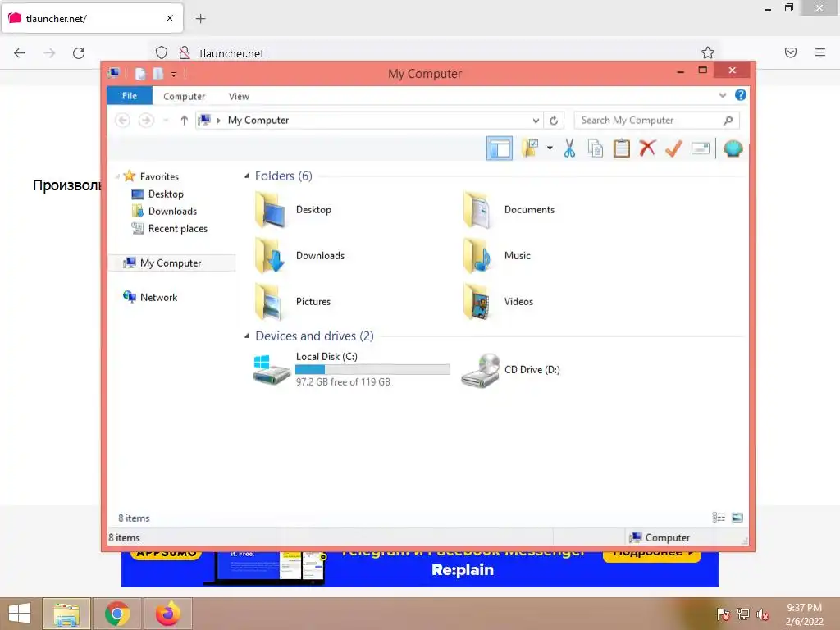Refresh the My Computer view
This screenshot has height=630, width=840.
[554, 121]
